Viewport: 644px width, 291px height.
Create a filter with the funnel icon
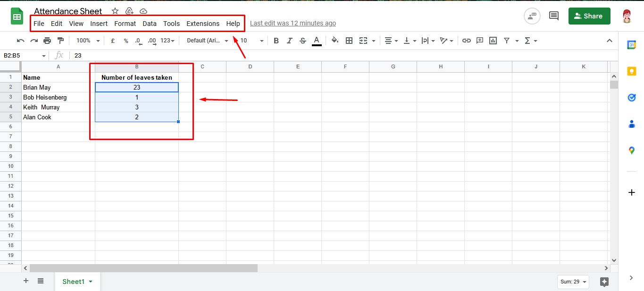pyautogui.click(x=506, y=41)
